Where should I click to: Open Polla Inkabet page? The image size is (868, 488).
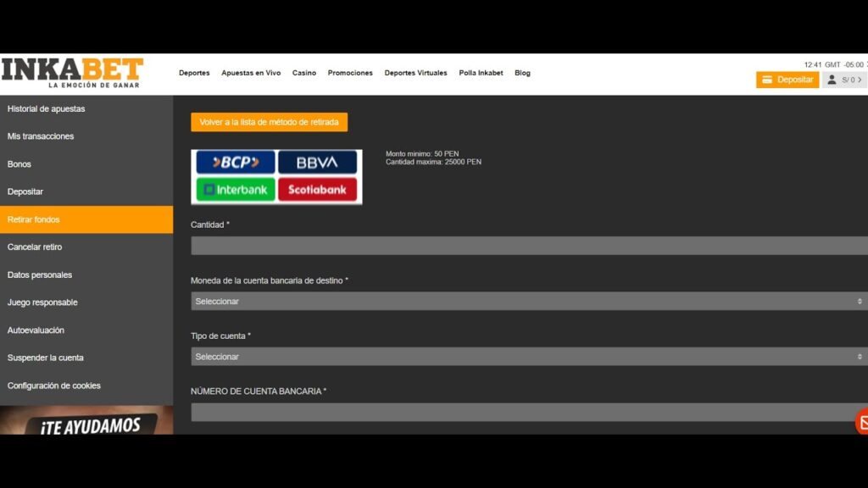(481, 73)
